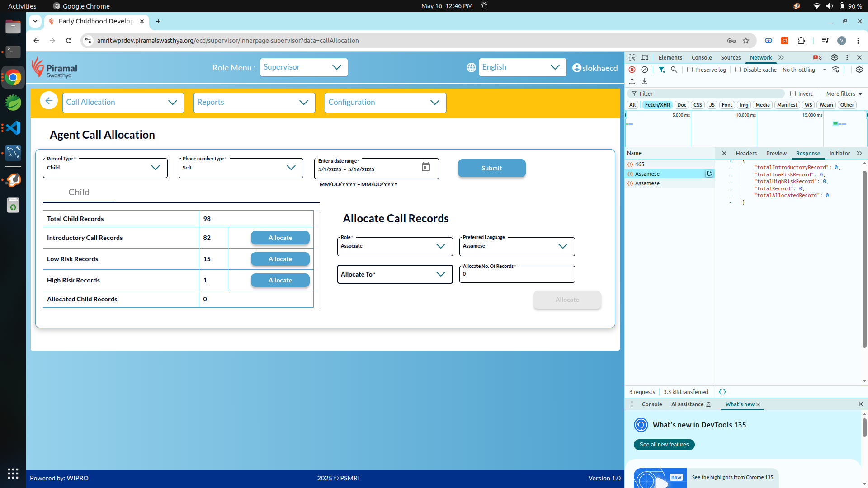The width and height of the screenshot is (868, 488).
Task: Open the No throttling dropdown
Action: pyautogui.click(x=804, y=70)
